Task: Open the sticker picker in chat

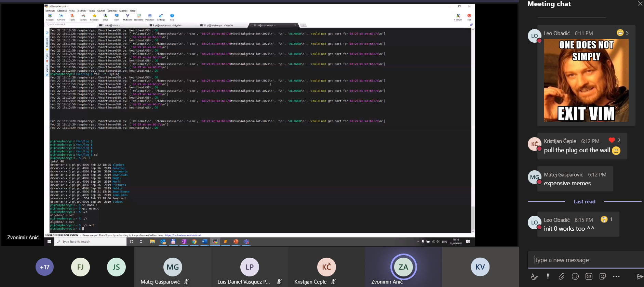Action: point(603,276)
